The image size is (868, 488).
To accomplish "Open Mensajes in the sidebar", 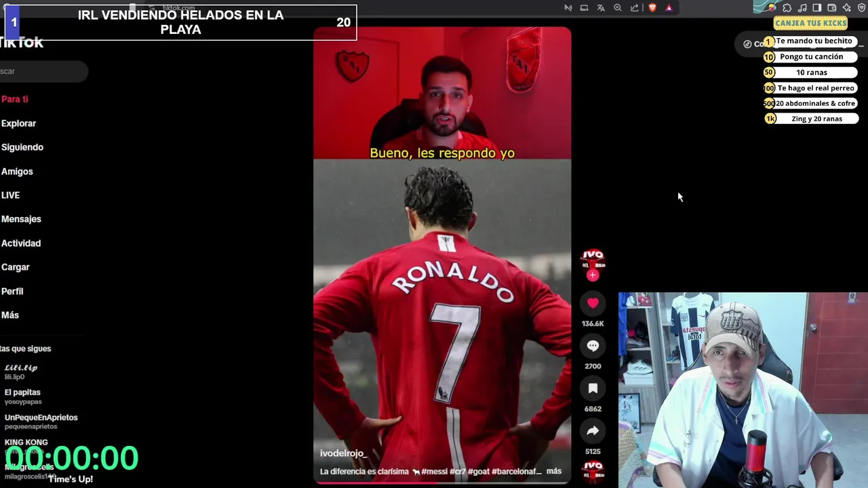I will pos(21,219).
